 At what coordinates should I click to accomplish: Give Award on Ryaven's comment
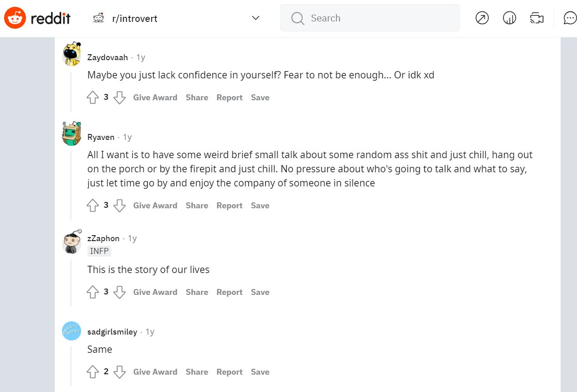click(155, 206)
